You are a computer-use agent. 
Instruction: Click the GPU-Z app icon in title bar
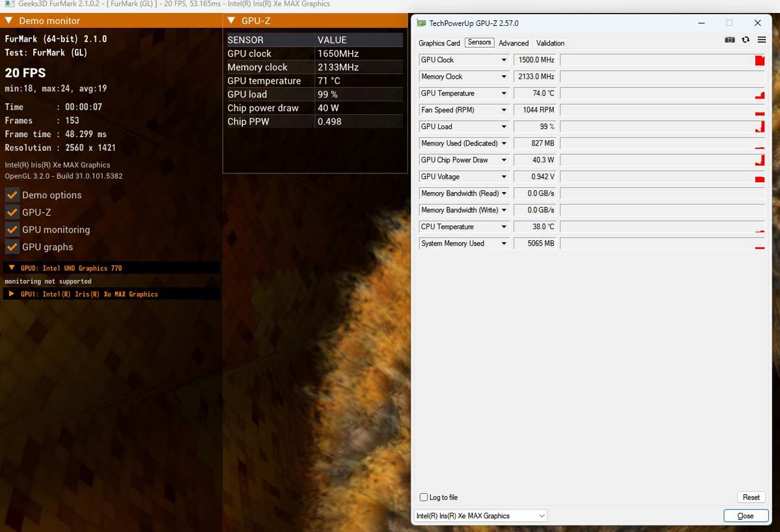[x=421, y=23]
